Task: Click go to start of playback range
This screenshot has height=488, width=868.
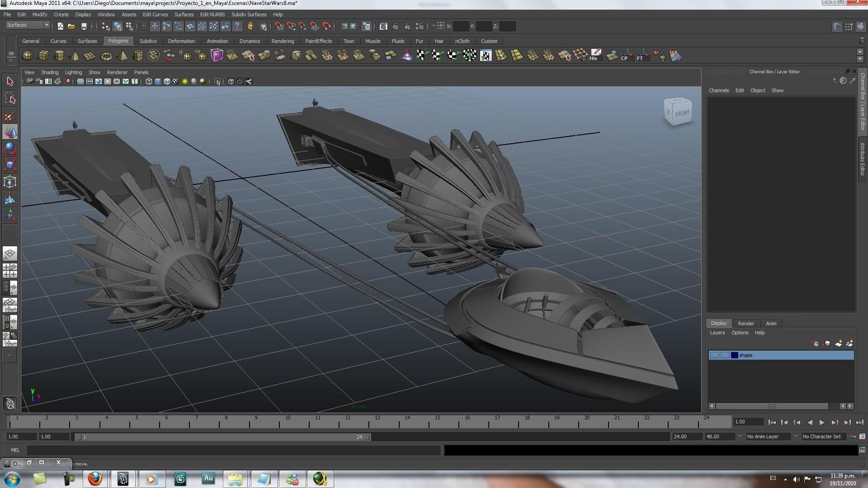Action: (772, 422)
